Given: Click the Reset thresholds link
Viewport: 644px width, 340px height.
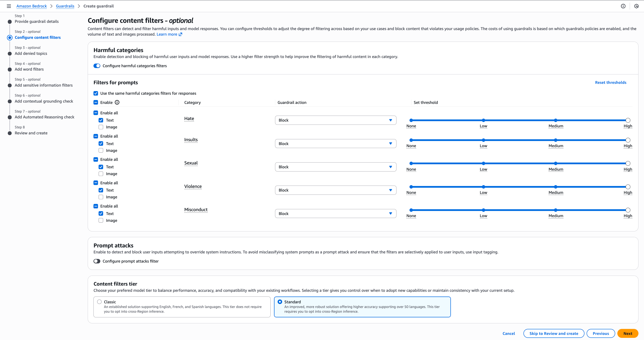Looking at the screenshot, I should coord(610,82).
